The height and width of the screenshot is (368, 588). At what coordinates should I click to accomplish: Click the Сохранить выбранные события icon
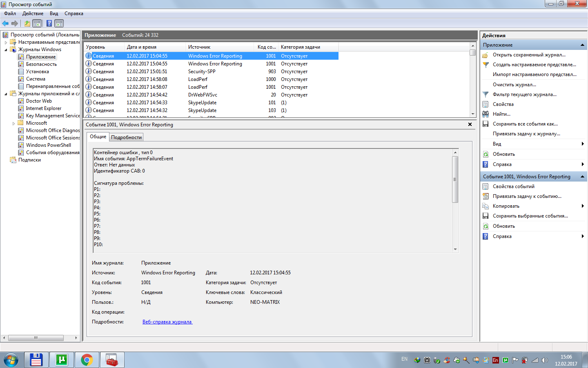(486, 216)
